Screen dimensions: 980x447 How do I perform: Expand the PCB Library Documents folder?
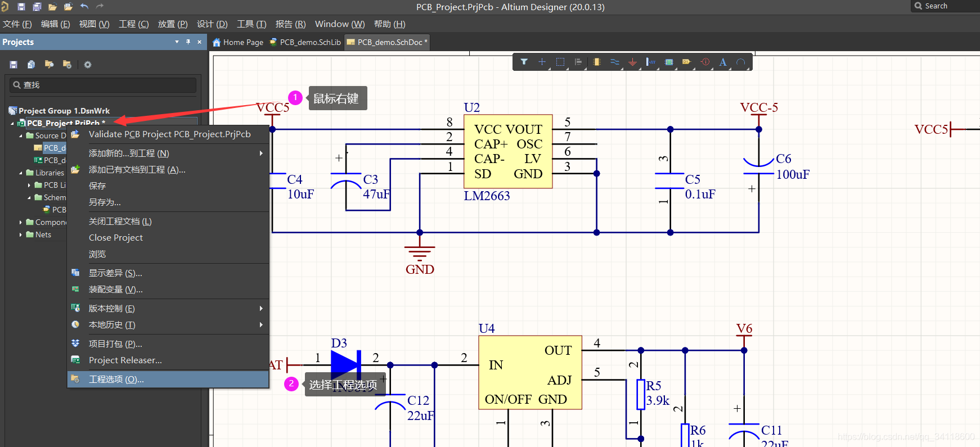tap(29, 185)
